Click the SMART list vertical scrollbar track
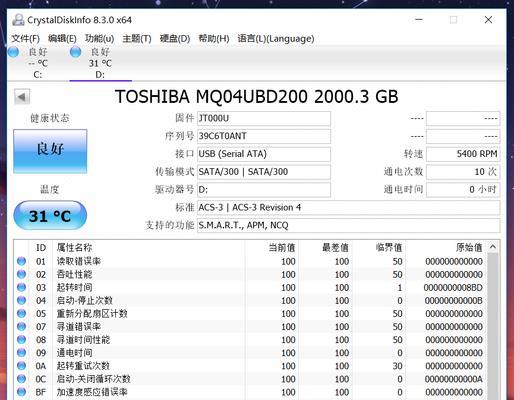Image resolution: width=514 pixels, height=400 pixels. [493, 326]
